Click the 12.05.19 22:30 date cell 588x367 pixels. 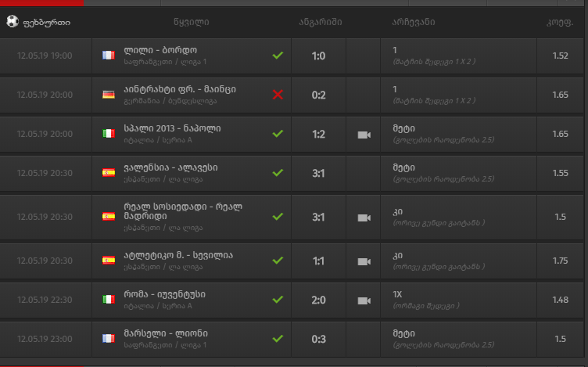(x=45, y=300)
